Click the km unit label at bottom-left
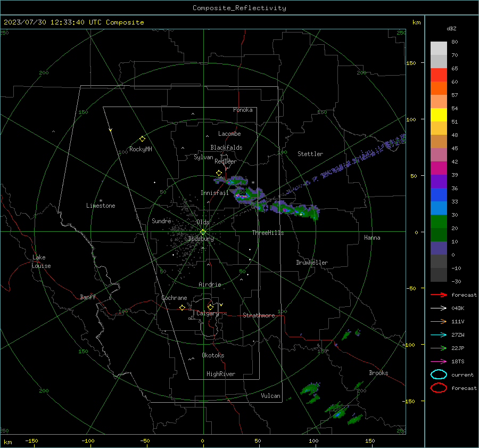 coord(8,442)
